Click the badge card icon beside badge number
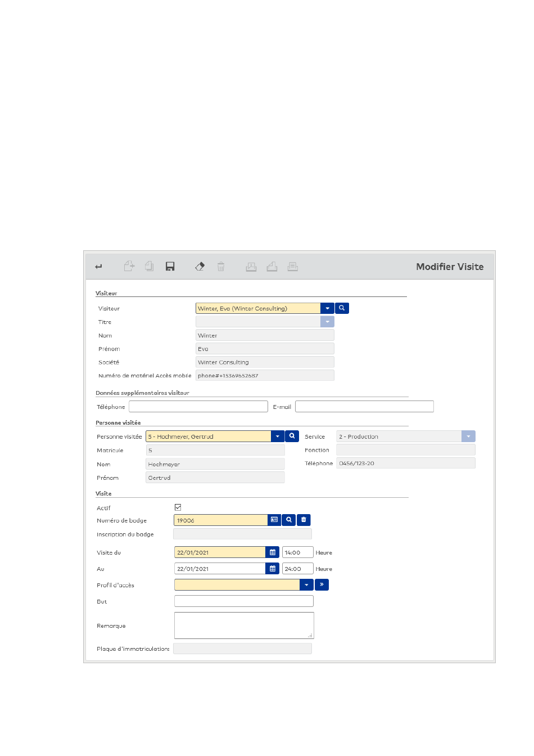The height and width of the screenshot is (756, 534). pyautogui.click(x=274, y=520)
